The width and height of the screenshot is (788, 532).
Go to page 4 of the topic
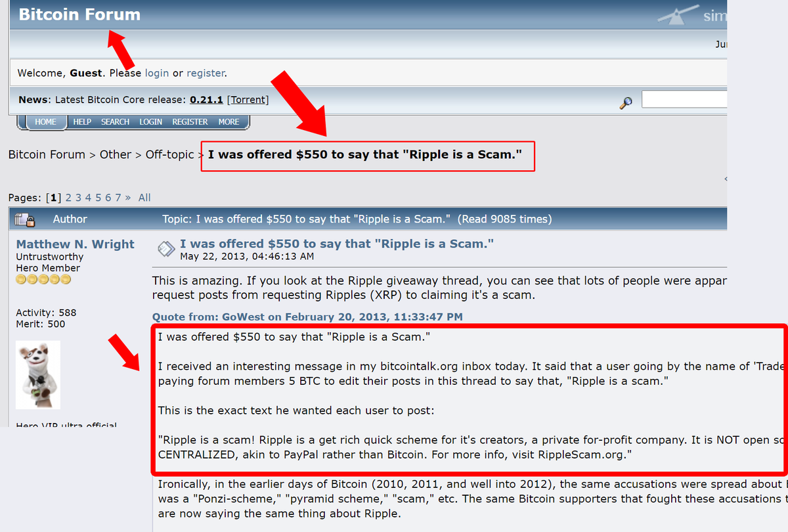pos(88,198)
